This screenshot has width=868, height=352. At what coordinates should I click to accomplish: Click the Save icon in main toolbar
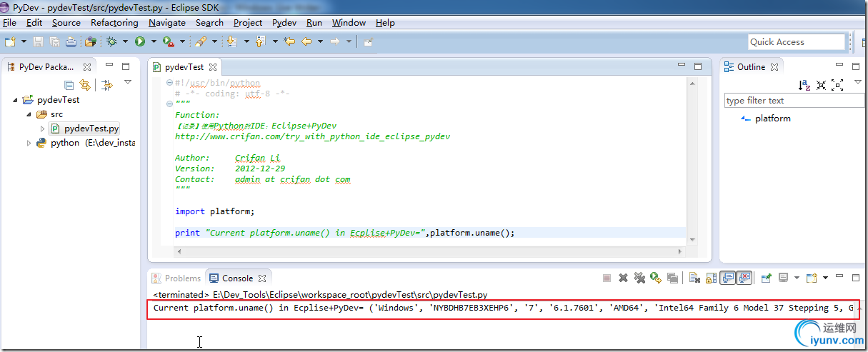(x=38, y=41)
